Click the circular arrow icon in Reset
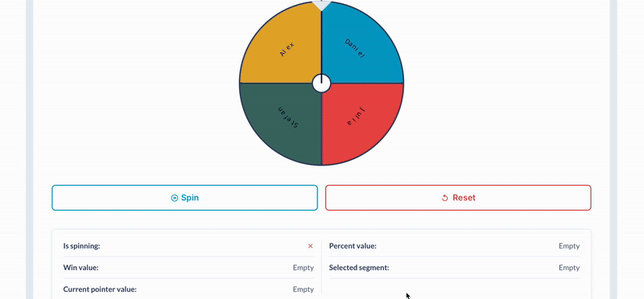Screen dimensions: 644x299 click(x=444, y=198)
